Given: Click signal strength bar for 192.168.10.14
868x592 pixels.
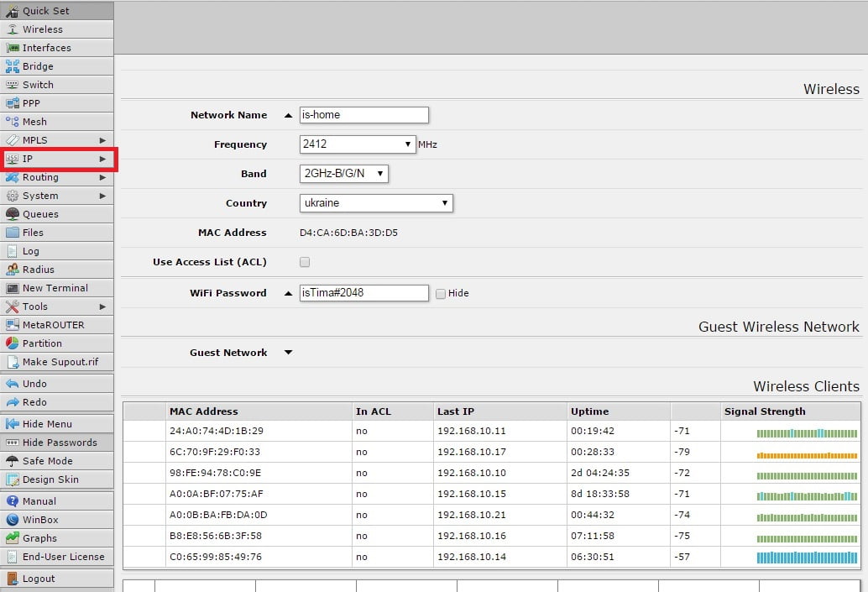Looking at the screenshot, I should (x=807, y=558).
